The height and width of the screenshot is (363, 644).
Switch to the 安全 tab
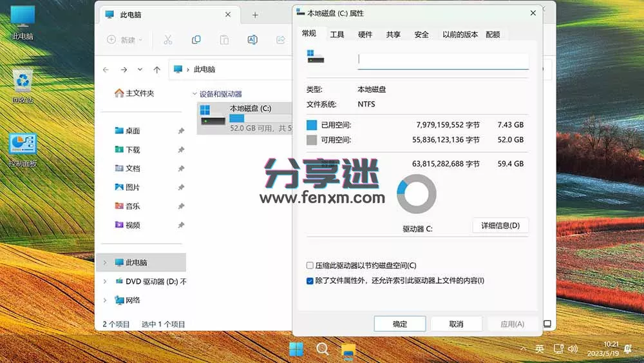(x=421, y=35)
